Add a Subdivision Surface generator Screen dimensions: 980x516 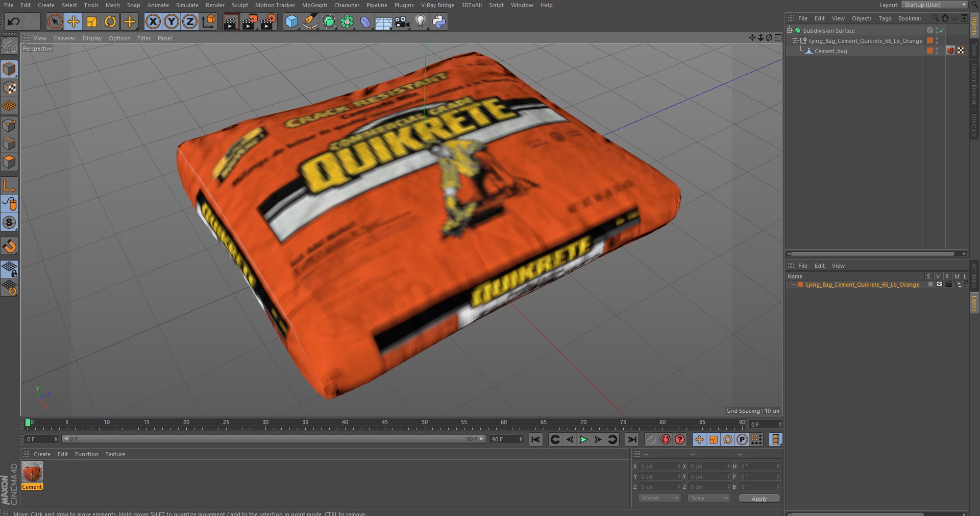(x=329, y=21)
